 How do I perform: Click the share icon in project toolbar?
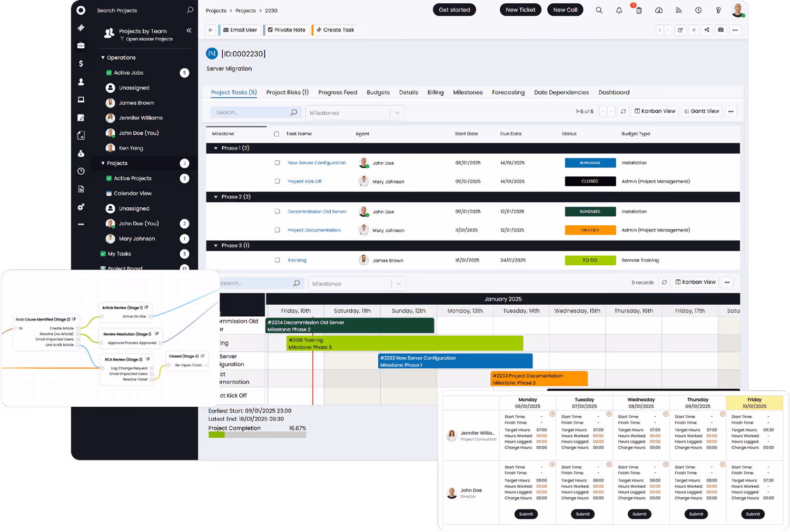(x=707, y=30)
